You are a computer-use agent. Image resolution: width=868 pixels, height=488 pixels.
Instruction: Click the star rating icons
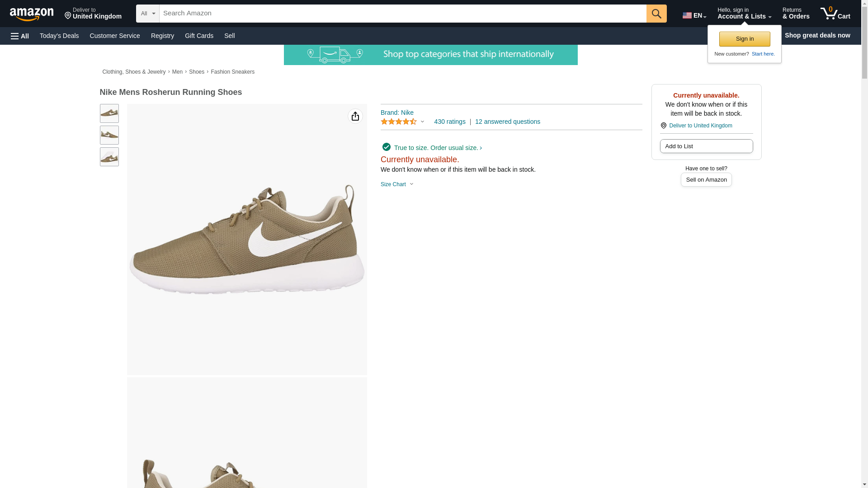(399, 122)
